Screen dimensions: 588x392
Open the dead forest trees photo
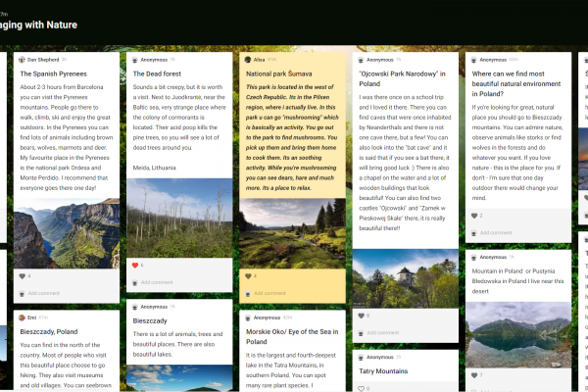179,218
